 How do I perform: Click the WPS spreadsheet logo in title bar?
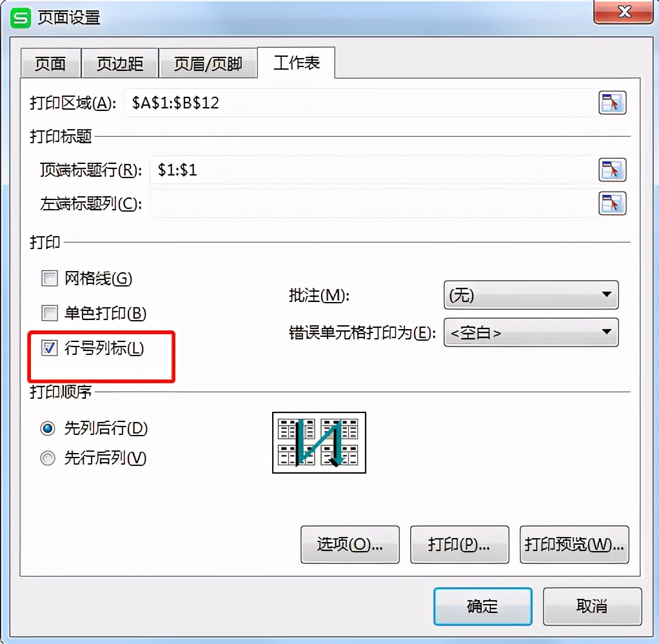click(x=21, y=19)
